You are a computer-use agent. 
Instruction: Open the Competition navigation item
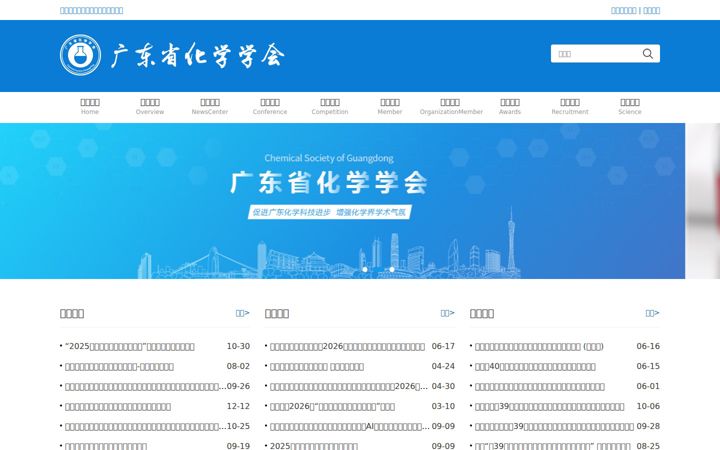point(330,107)
